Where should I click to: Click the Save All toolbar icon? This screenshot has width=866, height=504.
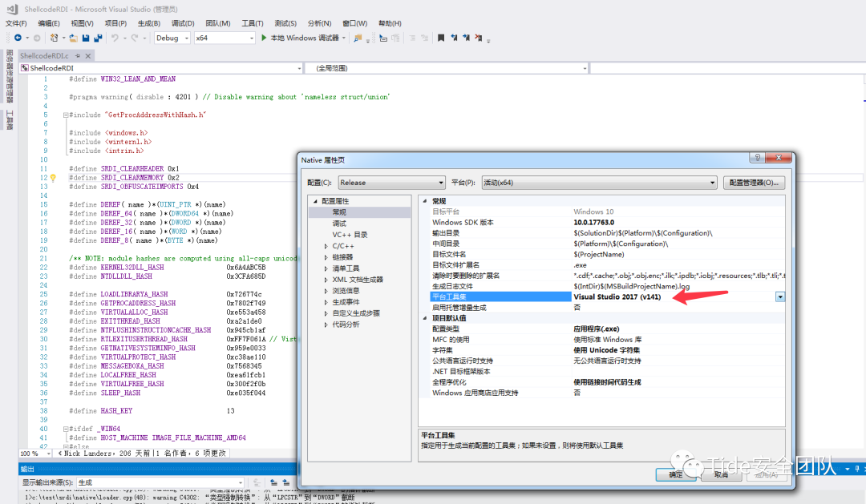point(98,38)
